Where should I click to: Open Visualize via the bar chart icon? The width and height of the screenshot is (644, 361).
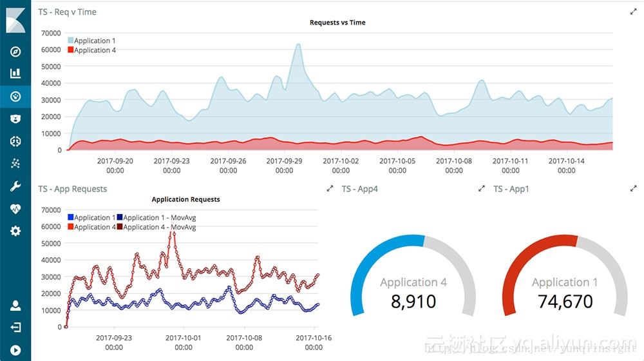coord(15,73)
